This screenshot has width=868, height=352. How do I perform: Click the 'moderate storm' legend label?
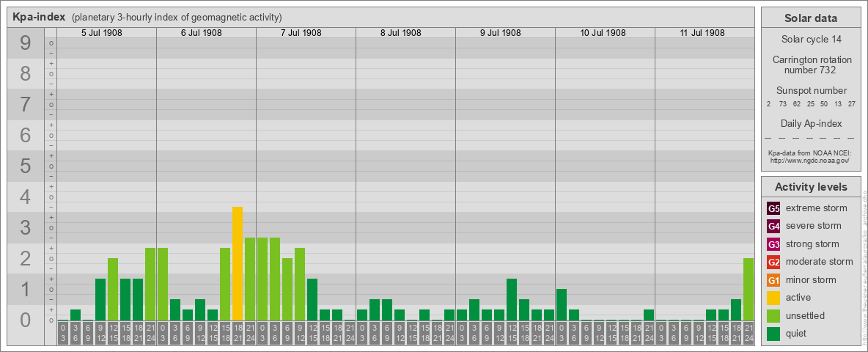[820, 261]
